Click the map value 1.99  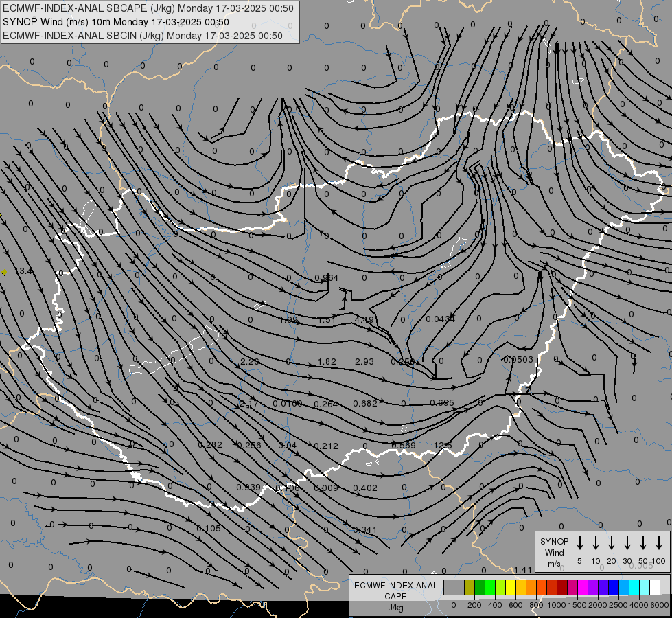pyautogui.click(x=288, y=319)
